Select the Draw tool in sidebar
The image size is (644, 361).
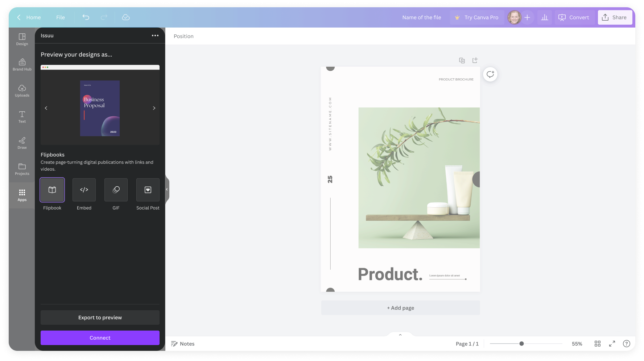click(22, 143)
